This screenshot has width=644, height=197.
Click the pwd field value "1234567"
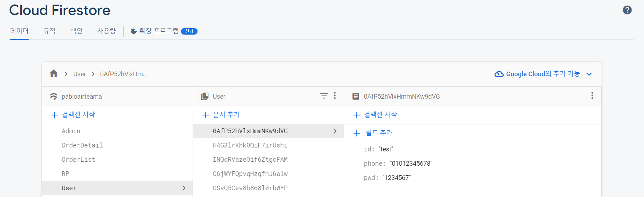397,178
